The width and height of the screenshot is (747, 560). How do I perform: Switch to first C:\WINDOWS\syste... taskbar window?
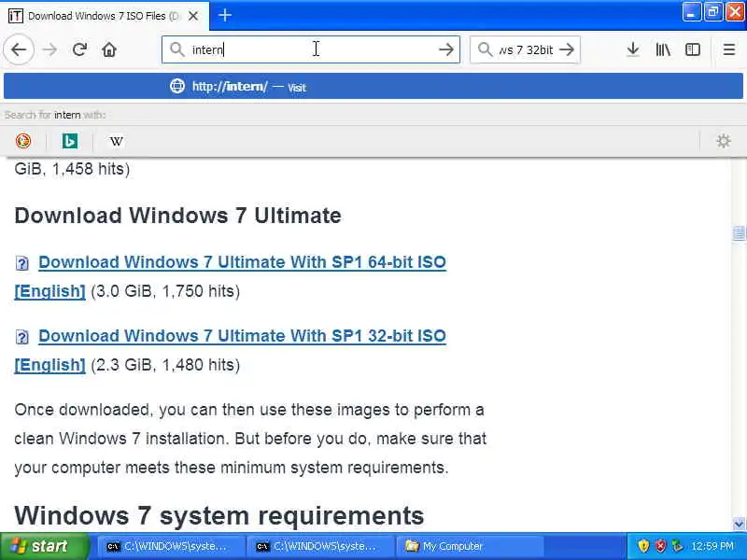[171, 546]
